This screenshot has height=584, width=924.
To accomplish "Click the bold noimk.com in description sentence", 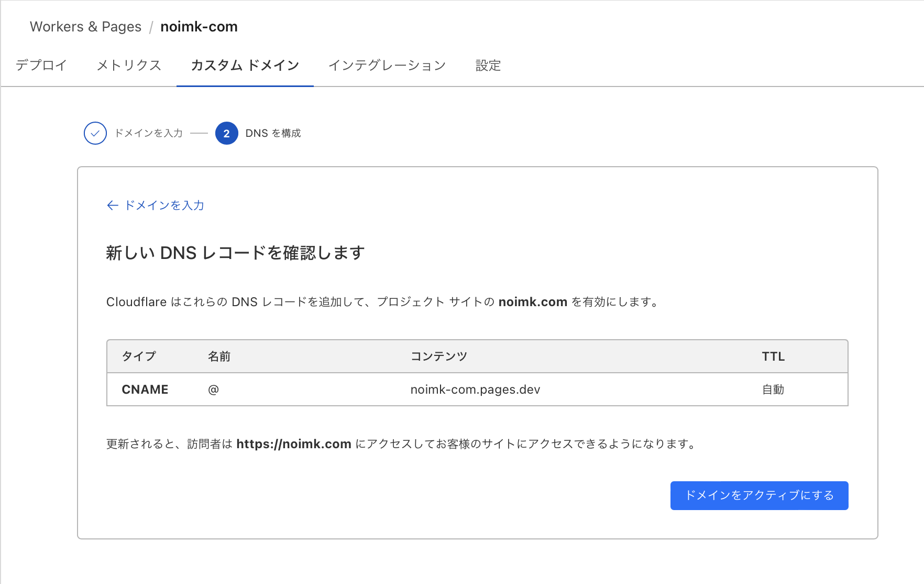I will coord(533,302).
